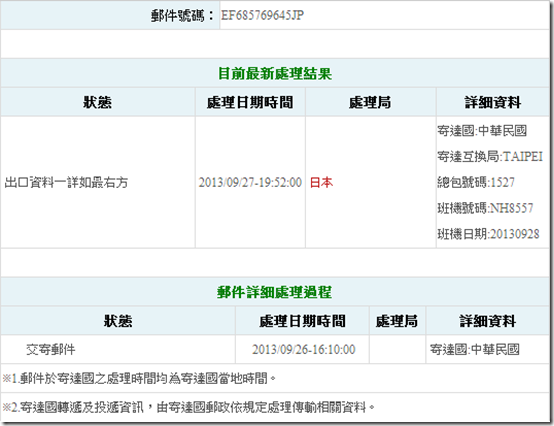Click 寄達互換局:TAIPEI detail text
Image resolution: width=554 pixels, height=426 pixels.
click(x=490, y=156)
